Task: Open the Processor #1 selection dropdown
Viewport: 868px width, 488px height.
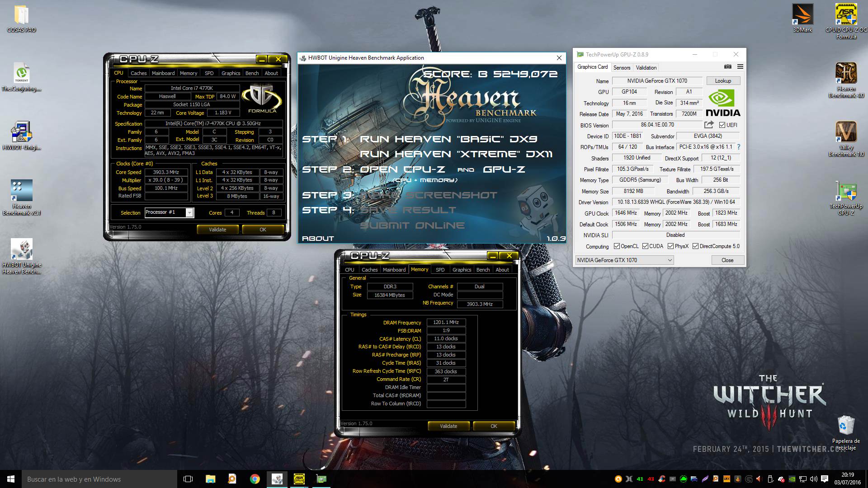Action: [169, 212]
